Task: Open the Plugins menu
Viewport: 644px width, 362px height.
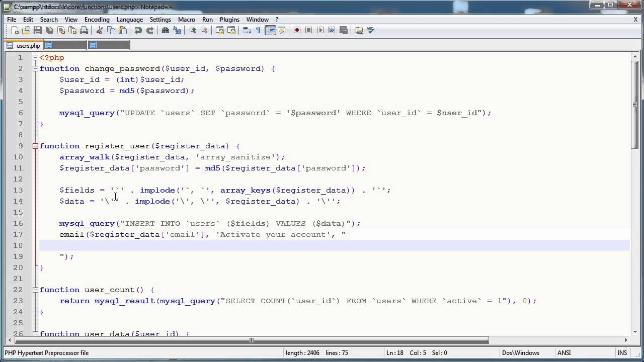Action: (x=229, y=19)
